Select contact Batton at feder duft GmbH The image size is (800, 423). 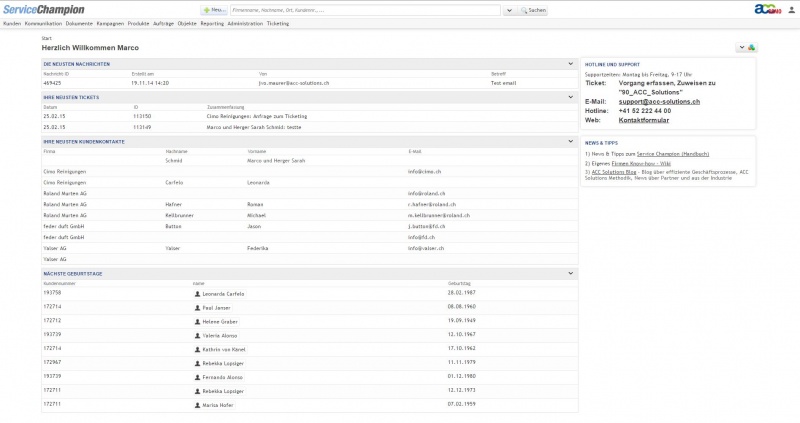(310, 226)
